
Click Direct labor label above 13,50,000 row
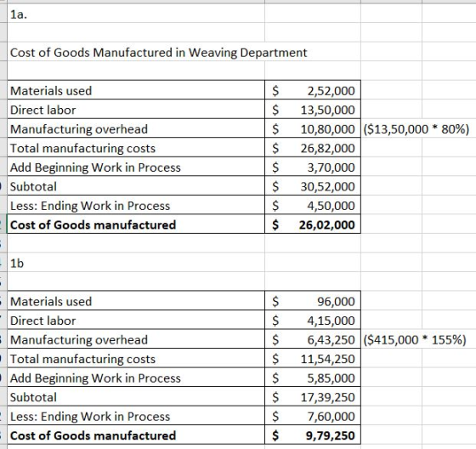[x=42, y=110]
